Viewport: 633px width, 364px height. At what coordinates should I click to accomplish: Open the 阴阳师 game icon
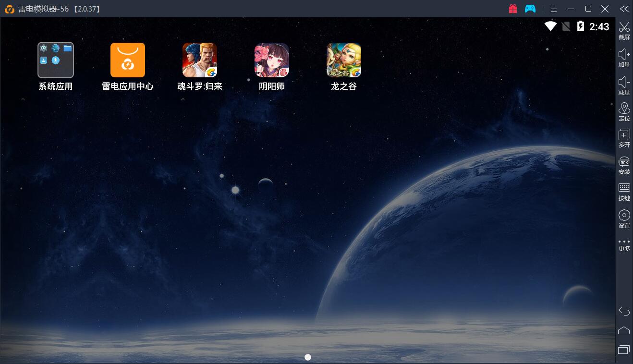click(x=271, y=60)
